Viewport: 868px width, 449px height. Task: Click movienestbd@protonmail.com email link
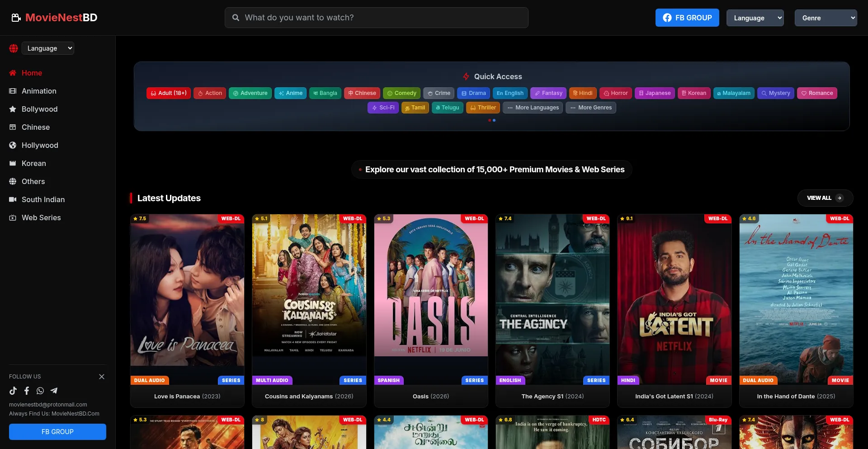[x=48, y=405]
